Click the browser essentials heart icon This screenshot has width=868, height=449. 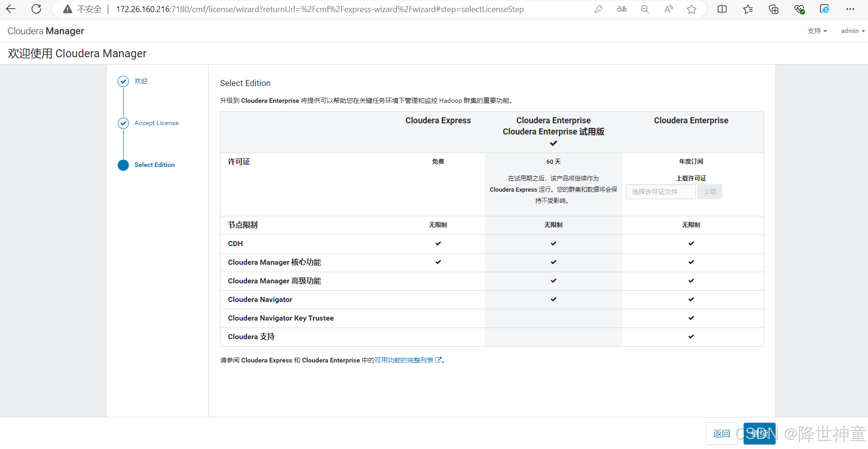tap(799, 9)
